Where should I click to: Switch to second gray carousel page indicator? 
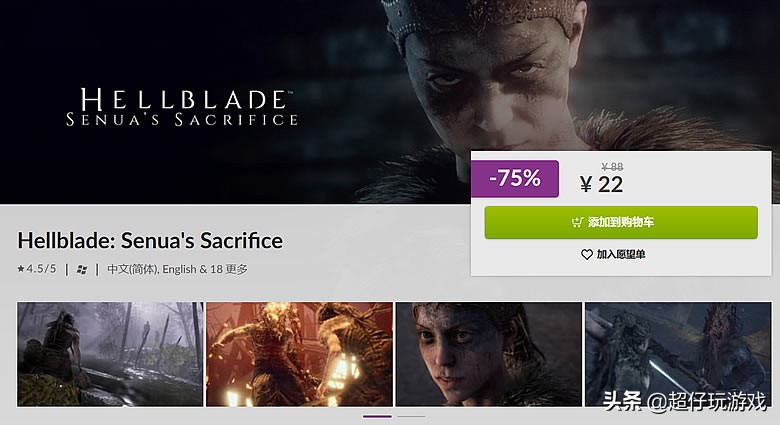[x=411, y=415]
